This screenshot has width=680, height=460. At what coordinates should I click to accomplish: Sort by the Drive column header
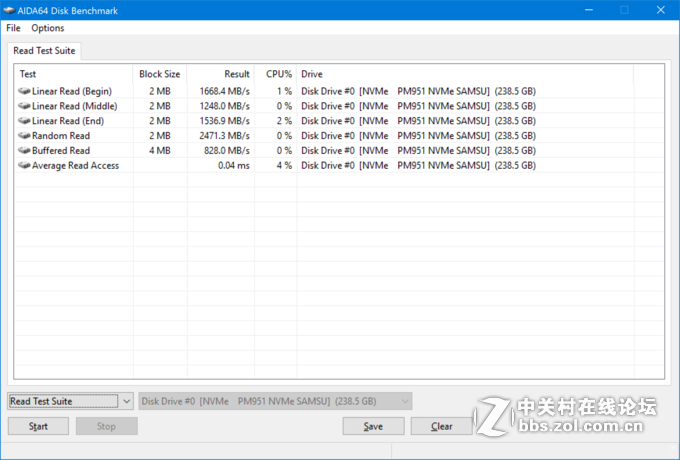point(465,74)
